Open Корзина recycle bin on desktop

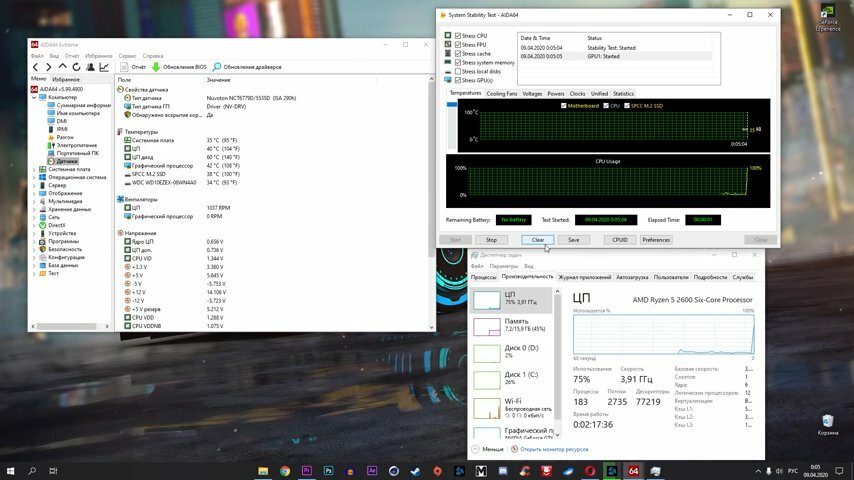tap(828, 424)
